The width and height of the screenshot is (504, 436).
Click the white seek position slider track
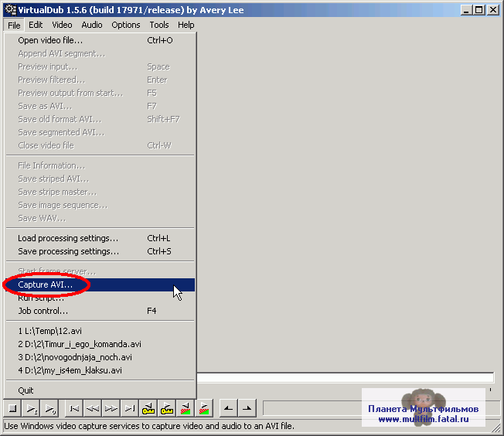pos(346,377)
